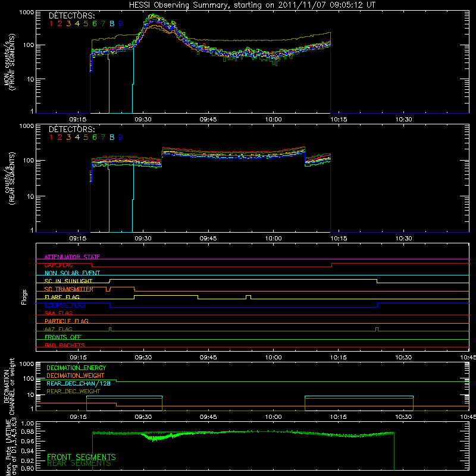Click the 0.98 y-axis label of livetime plot
Screen dimensions: 476x476
[27, 431]
